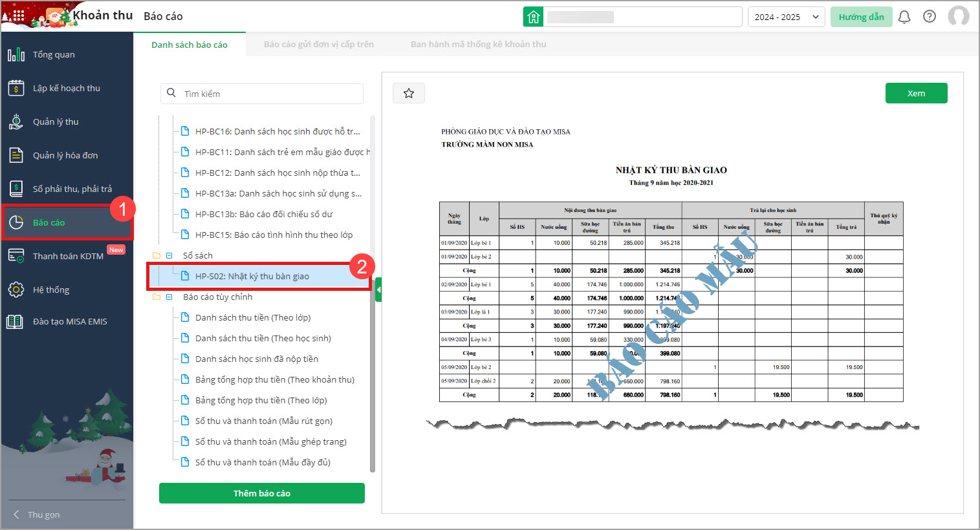
Task: Click the Hướng dẫn button
Action: tap(862, 17)
